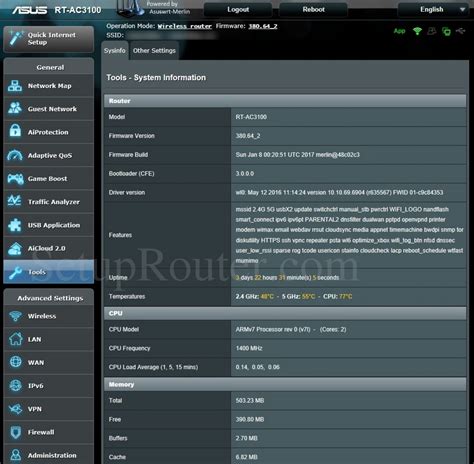Viewport: 474px width, 464px height.
Task: Open Wireless advanced settings
Action: click(x=49, y=316)
